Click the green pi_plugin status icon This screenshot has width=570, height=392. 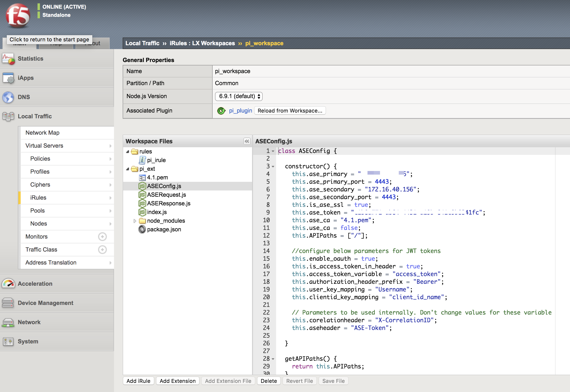point(221,111)
